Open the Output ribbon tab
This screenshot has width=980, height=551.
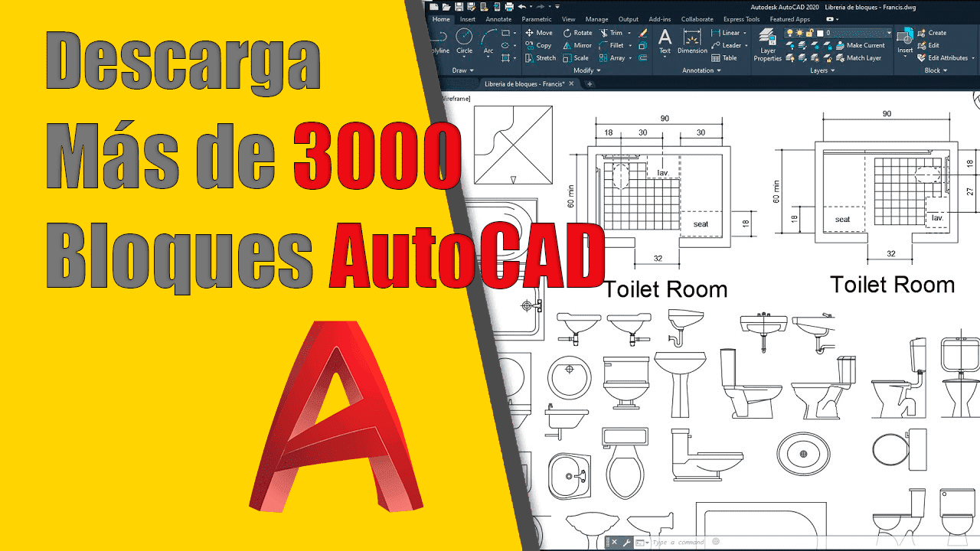[x=629, y=19]
